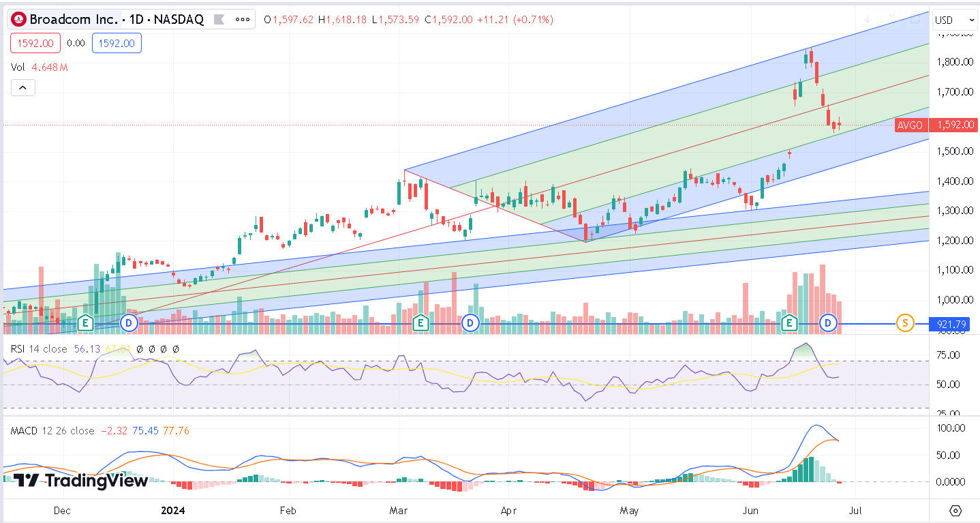Click the AVGO 1,592.00 price label
The height and width of the screenshot is (523, 980).
tap(936, 125)
